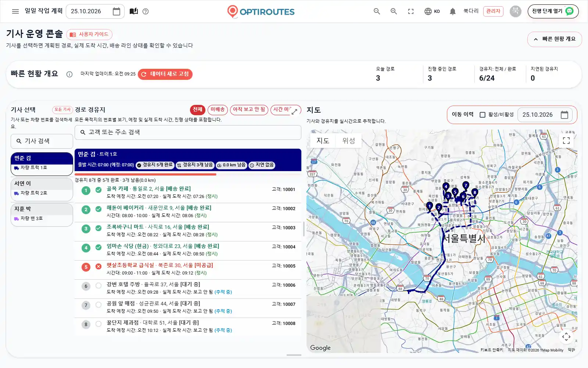Click the stops list vertical scrollbar

point(304,229)
